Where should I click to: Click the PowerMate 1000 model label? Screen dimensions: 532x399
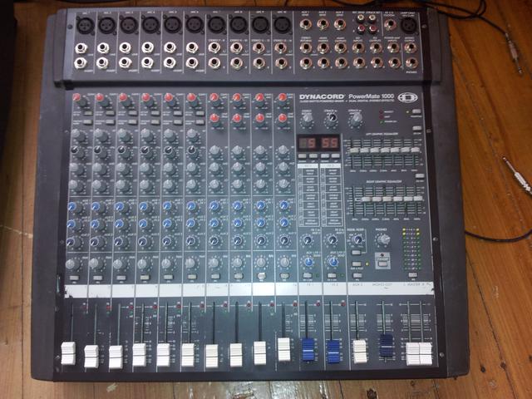[x=372, y=97]
